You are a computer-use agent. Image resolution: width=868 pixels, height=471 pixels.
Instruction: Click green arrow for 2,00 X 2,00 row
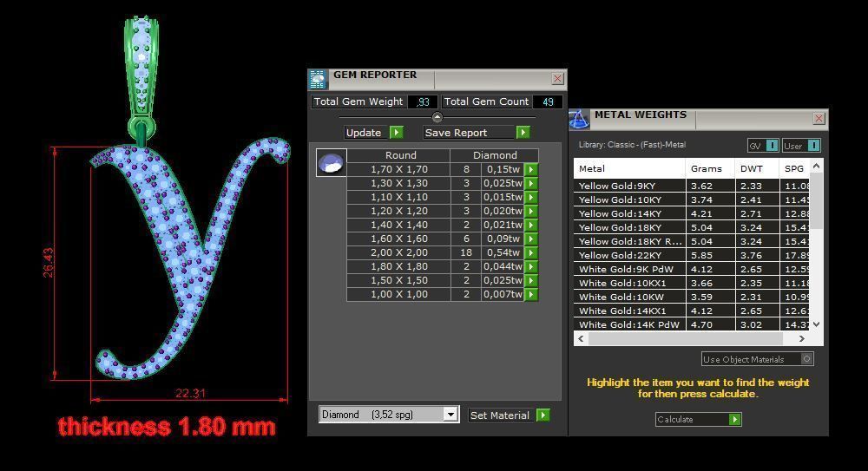tap(531, 252)
